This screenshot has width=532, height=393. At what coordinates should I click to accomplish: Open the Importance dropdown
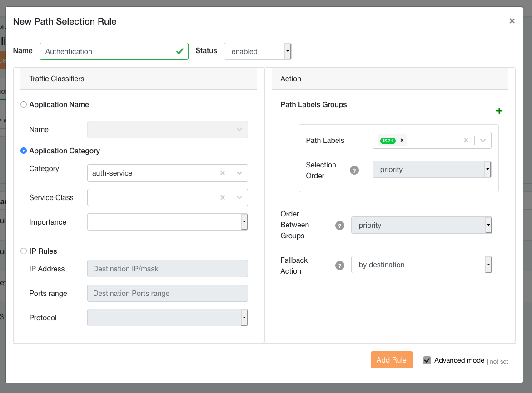(x=167, y=222)
